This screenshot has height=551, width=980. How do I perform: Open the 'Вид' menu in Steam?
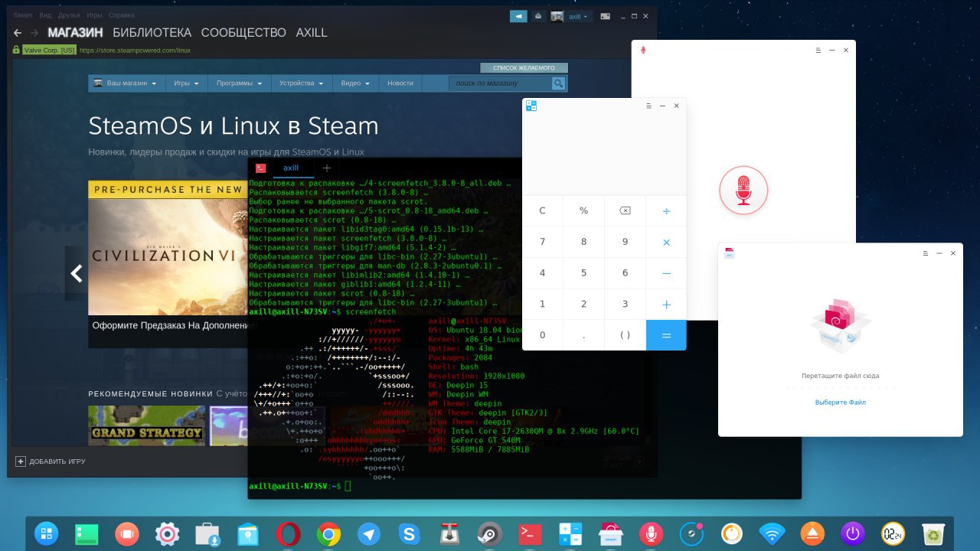(x=45, y=15)
